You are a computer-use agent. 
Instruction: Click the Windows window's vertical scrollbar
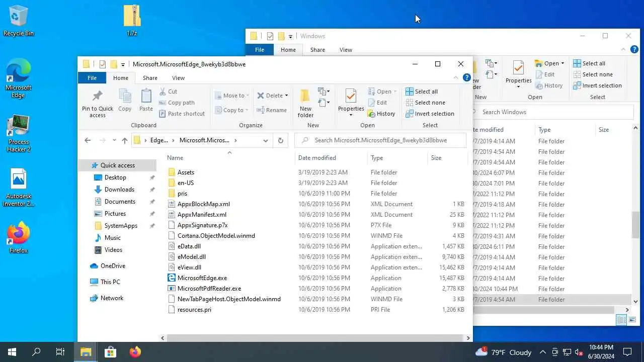pyautogui.click(x=635, y=224)
